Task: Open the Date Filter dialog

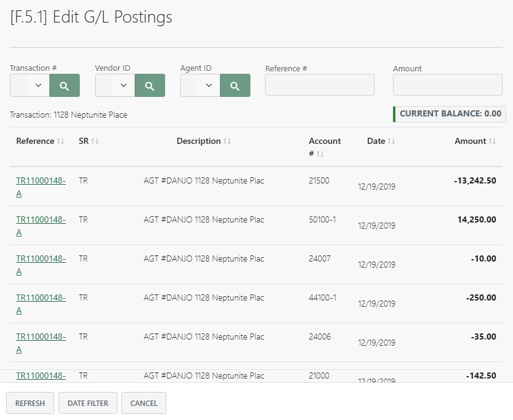Action: click(x=88, y=403)
